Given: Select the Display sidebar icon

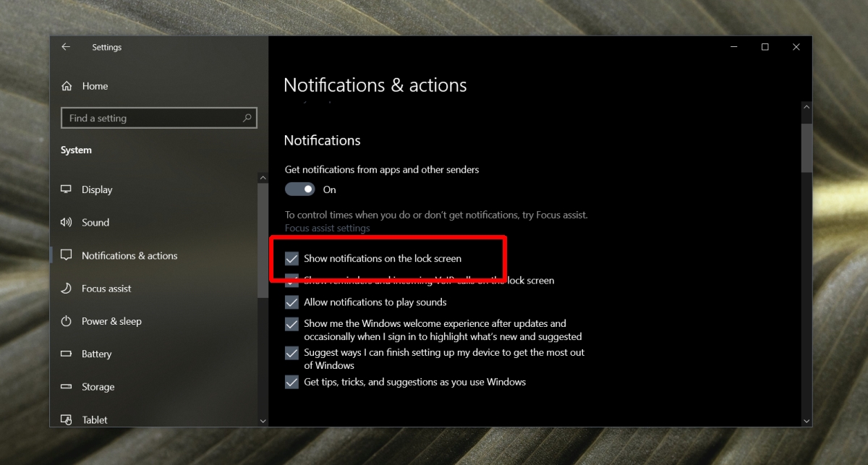Looking at the screenshot, I should click(x=67, y=189).
